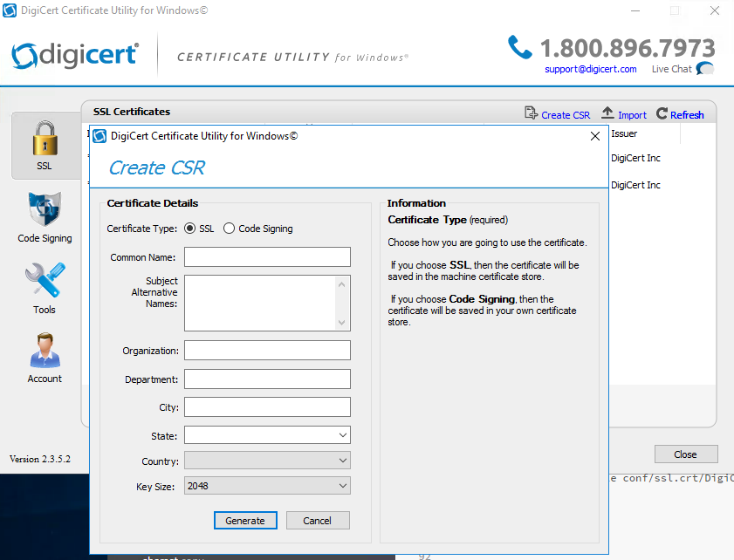This screenshot has height=560, width=734.
Task: Click the Import upload icon
Action: click(607, 113)
